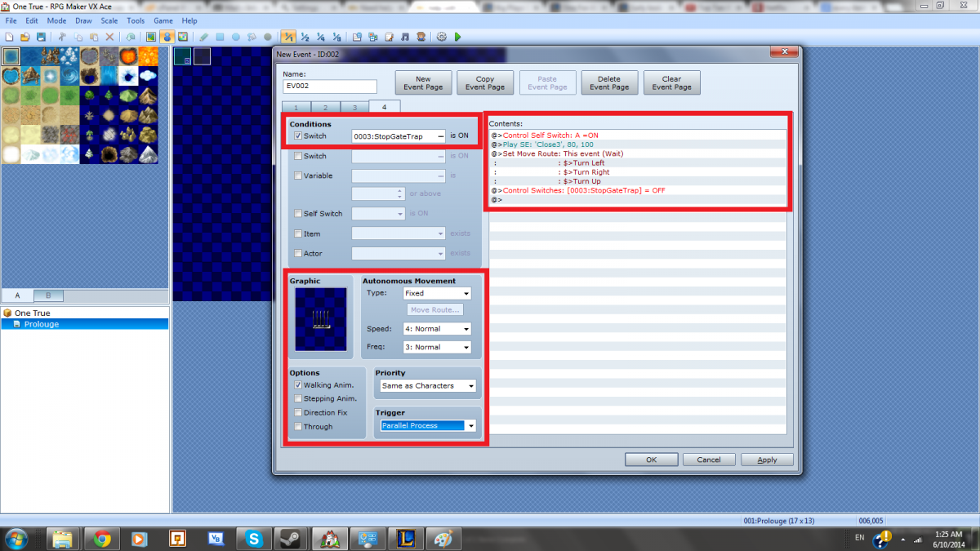Switch to Map editing mode icon
The image size is (980, 551).
151,37
